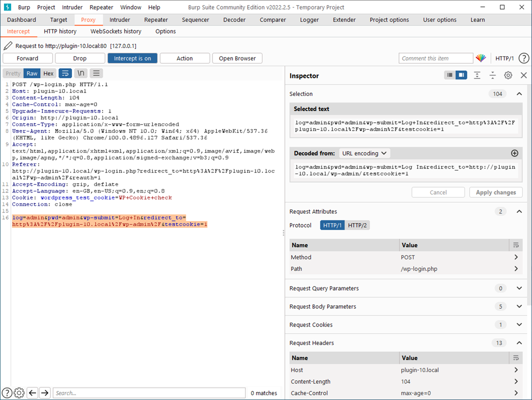Open the Proxy Options sub-tab
Viewport: 532px width, 400px height.
(x=165, y=31)
